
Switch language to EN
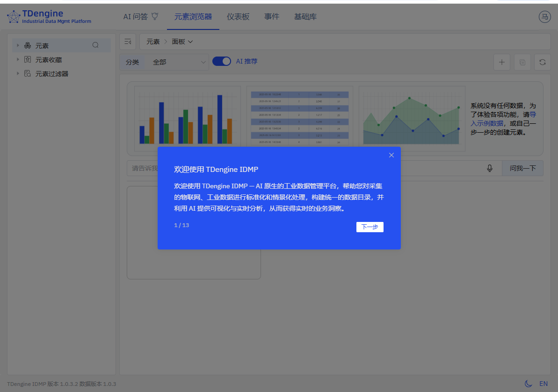(x=544, y=384)
